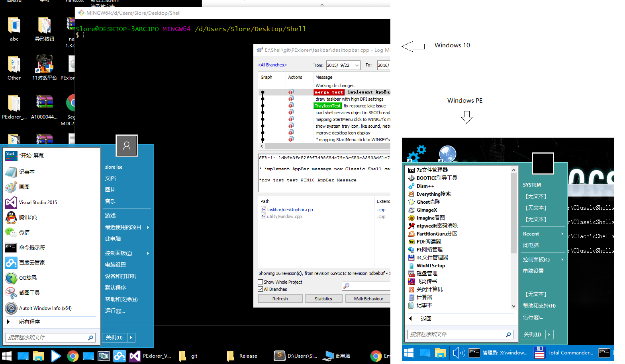Toggle Show Whole Project checkbox

pyautogui.click(x=261, y=282)
